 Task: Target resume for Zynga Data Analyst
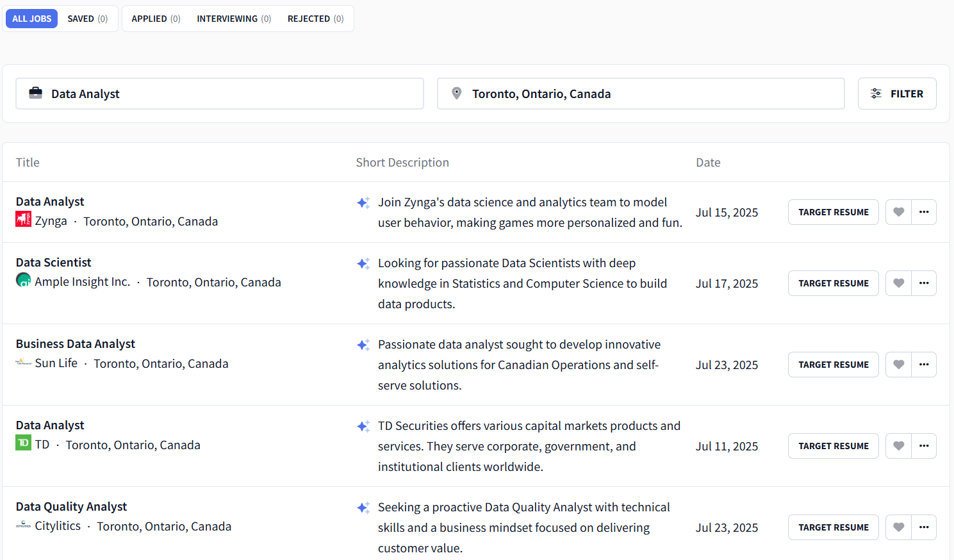(x=834, y=212)
